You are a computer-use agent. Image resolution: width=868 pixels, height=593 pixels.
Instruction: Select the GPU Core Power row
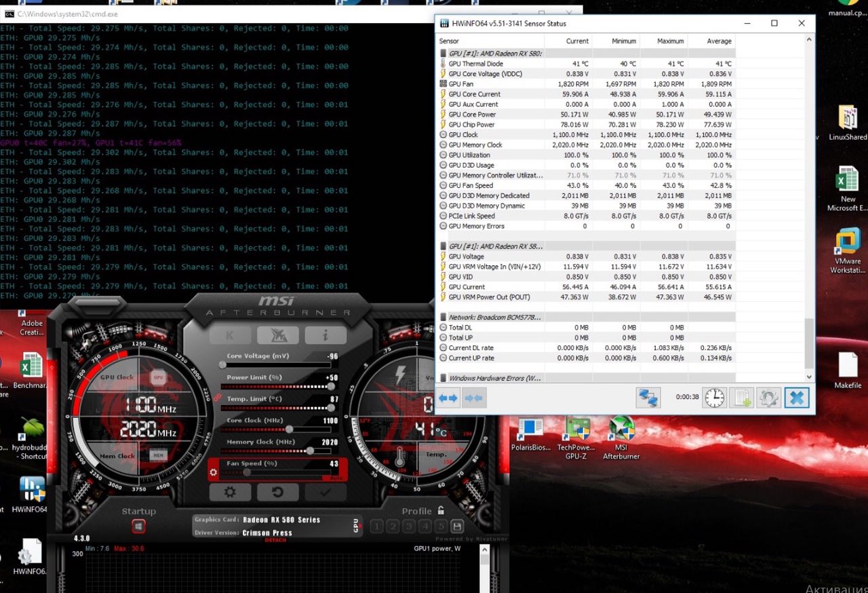coord(587,114)
